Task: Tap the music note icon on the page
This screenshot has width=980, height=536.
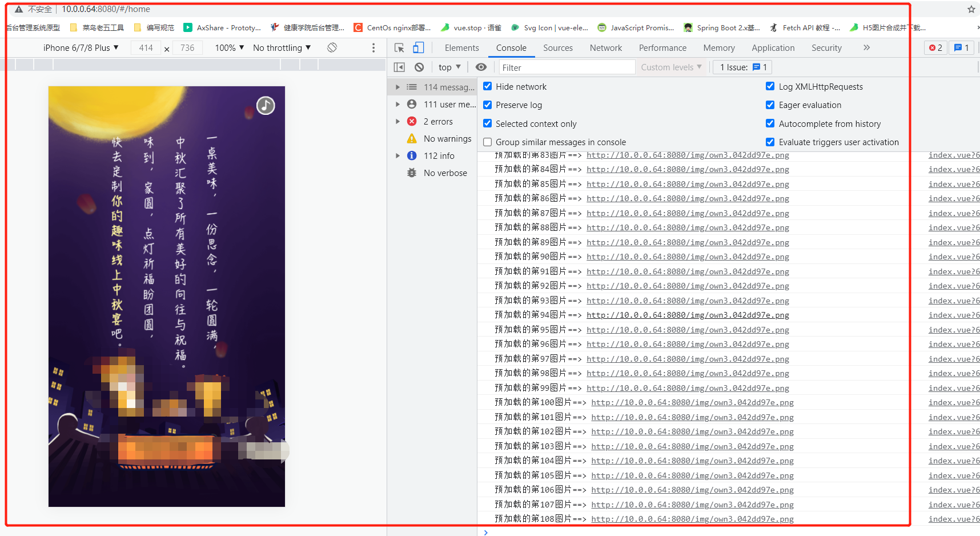Action: (x=265, y=105)
